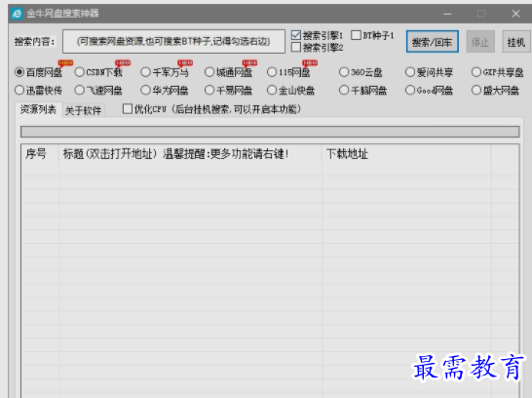Select the 千军万马 radio option
Viewport: 532px width, 398px height.
point(145,72)
